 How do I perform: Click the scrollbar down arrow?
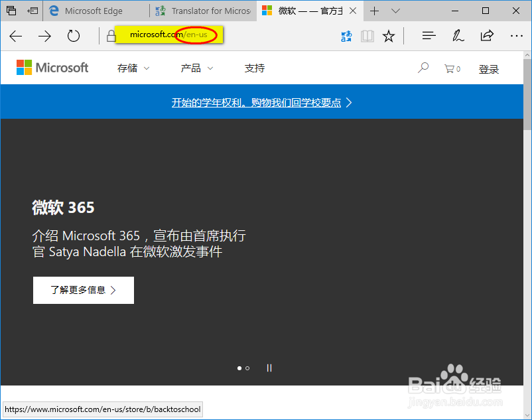pos(527,415)
